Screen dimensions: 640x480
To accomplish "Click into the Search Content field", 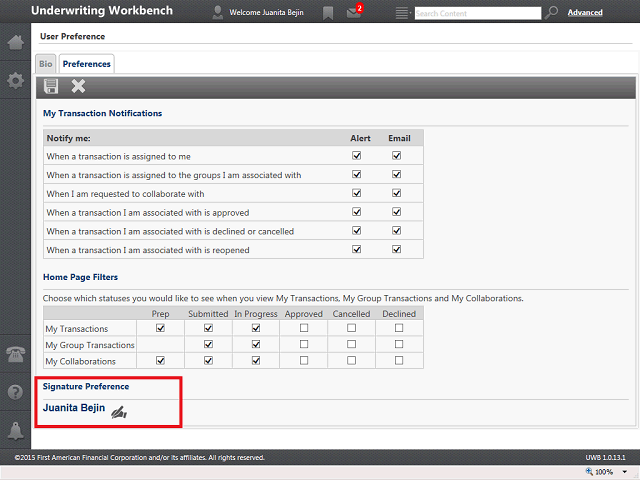I will click(x=478, y=13).
